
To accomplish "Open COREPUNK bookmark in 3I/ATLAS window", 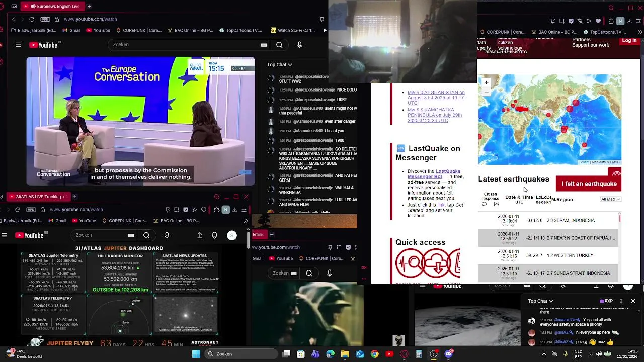I will tap(125, 221).
